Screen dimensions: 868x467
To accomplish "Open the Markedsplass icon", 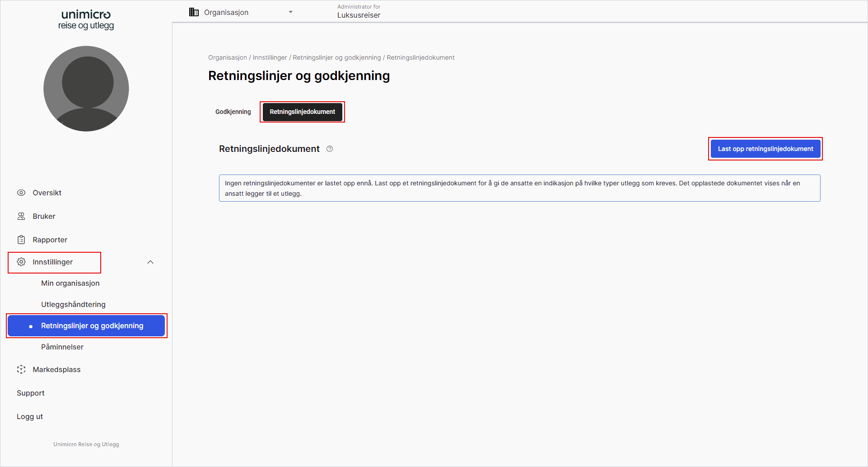I will click(x=21, y=369).
